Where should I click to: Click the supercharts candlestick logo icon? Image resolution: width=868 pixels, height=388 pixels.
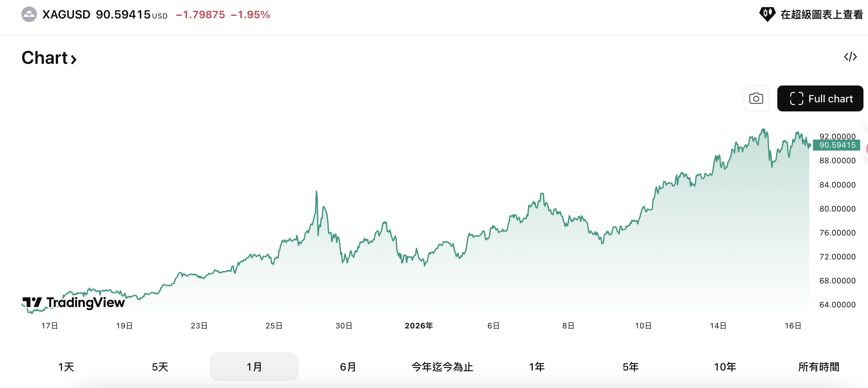point(767,14)
